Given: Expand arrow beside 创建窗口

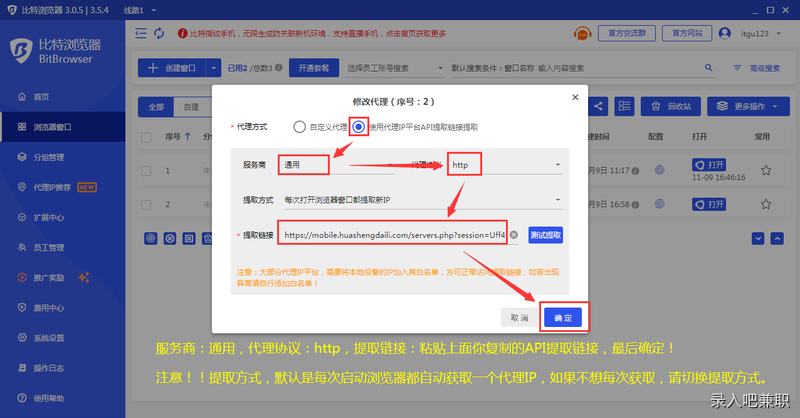Looking at the screenshot, I should [x=213, y=68].
